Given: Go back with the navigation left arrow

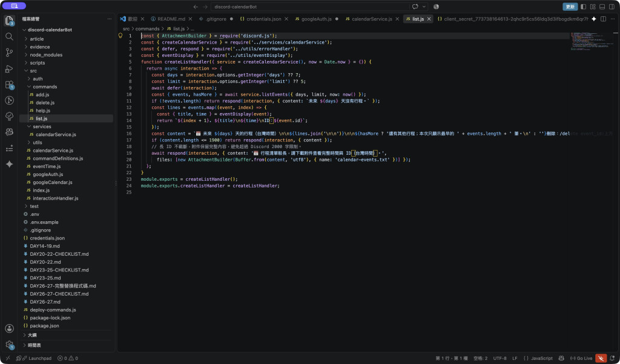Looking at the screenshot, I should (x=196, y=7).
